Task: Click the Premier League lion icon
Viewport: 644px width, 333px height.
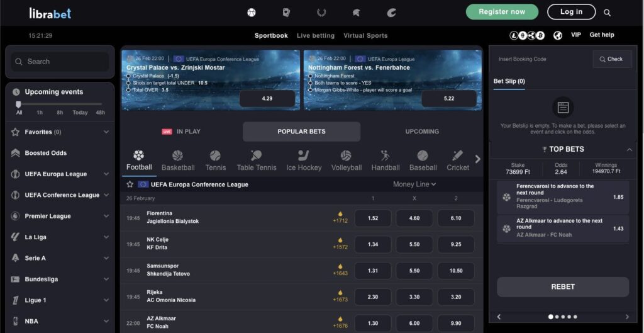Action: click(15, 216)
